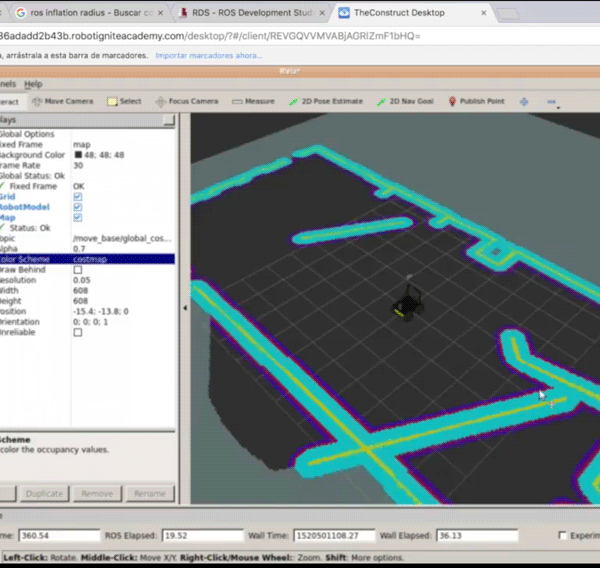Viewport: 600px width, 568px height.
Task: Enable the Draw Behind checkbox
Action: [78, 270]
